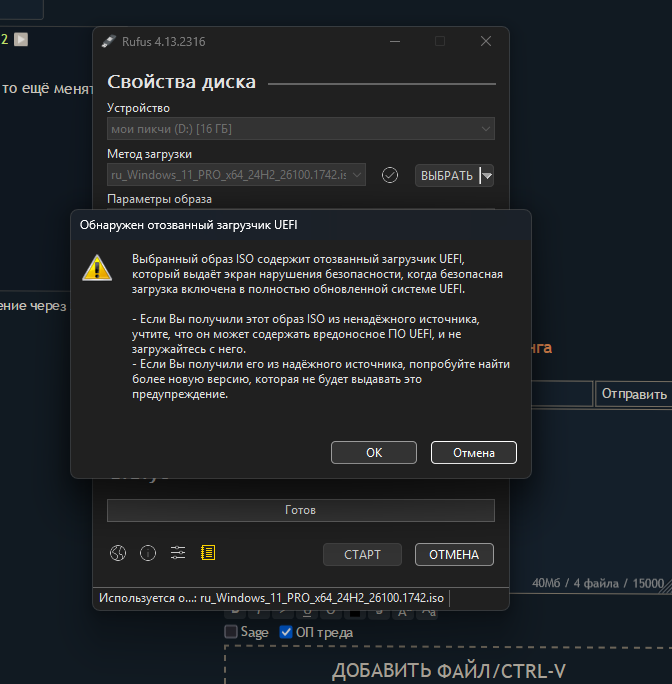This screenshot has width=672, height=684.
Task: Click the СТАРТ button in Rufus
Action: tap(362, 554)
